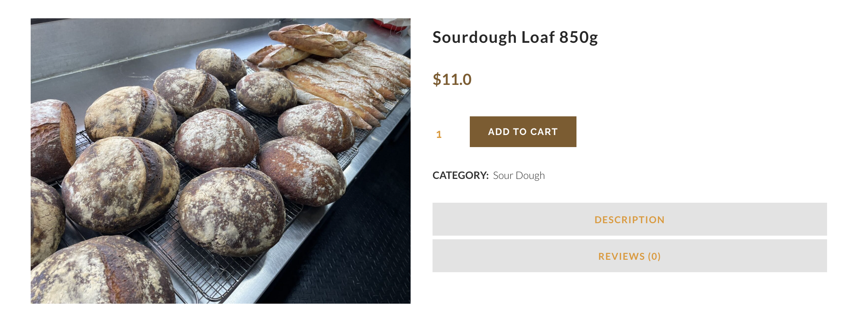The width and height of the screenshot is (868, 311).
Task: Click the dollar sign in the price
Action: (x=437, y=79)
